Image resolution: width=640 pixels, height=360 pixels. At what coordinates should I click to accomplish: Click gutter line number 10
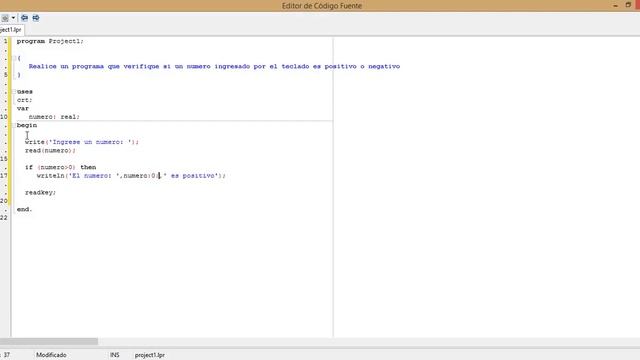click(x=4, y=117)
